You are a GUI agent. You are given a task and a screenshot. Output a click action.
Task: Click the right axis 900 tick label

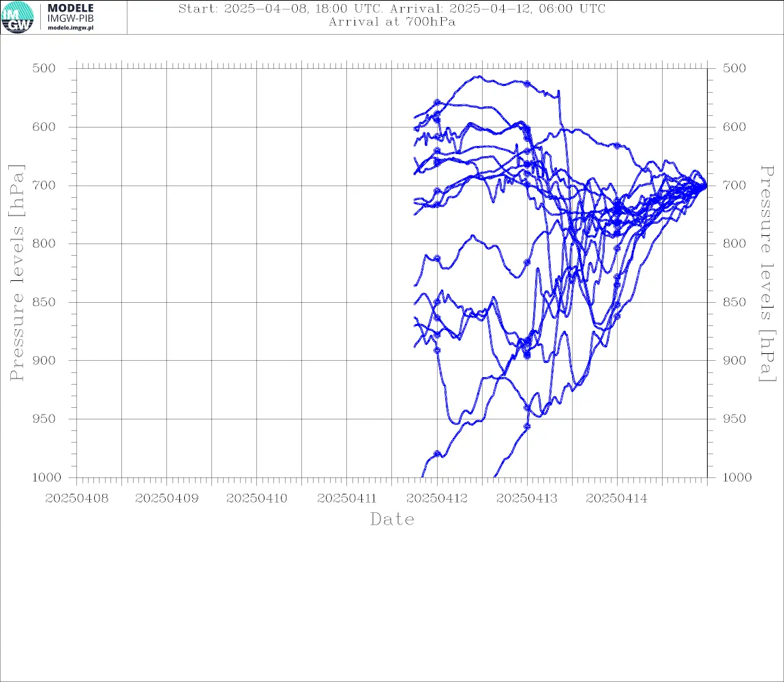pos(734,360)
